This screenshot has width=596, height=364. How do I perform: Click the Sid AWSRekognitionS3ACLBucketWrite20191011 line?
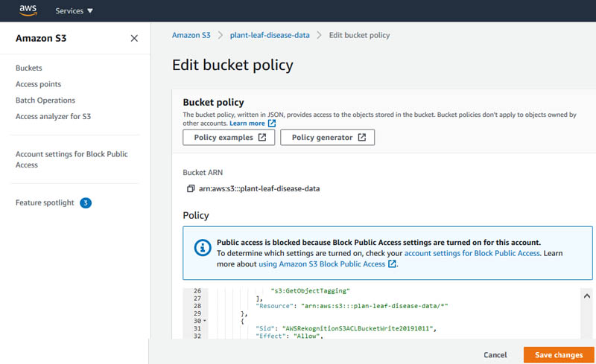pyautogui.click(x=346, y=329)
